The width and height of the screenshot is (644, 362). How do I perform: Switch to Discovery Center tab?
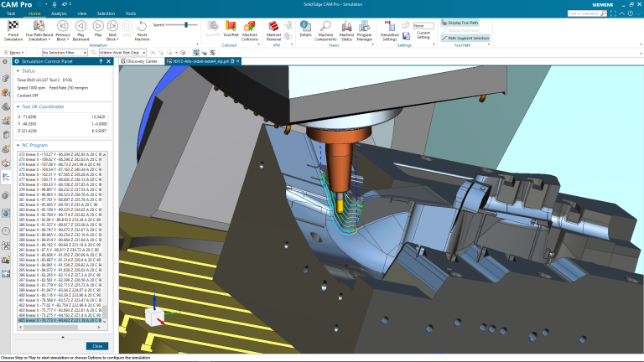click(x=139, y=61)
